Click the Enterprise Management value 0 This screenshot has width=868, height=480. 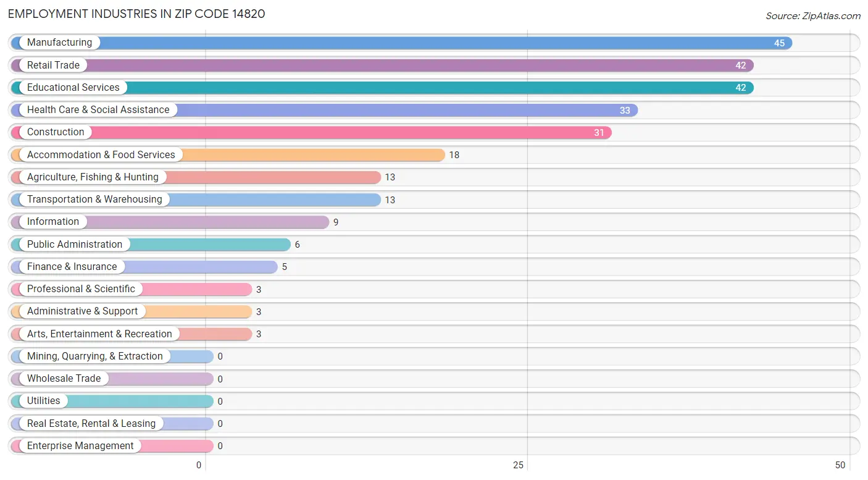[x=220, y=446]
